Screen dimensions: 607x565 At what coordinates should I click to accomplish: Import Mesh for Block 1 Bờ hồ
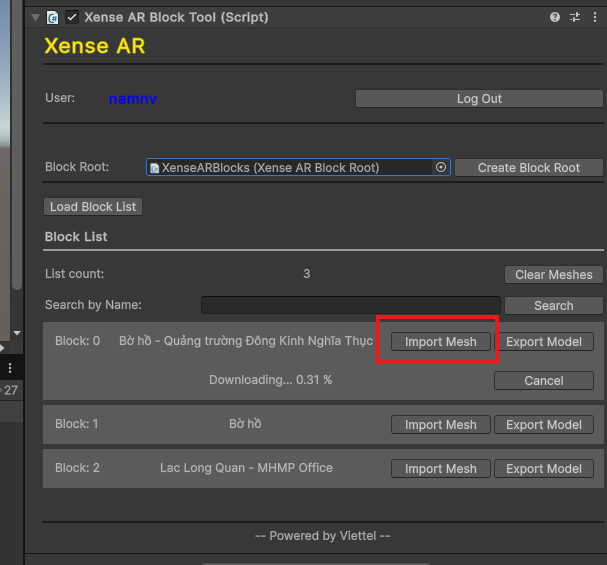click(x=440, y=425)
